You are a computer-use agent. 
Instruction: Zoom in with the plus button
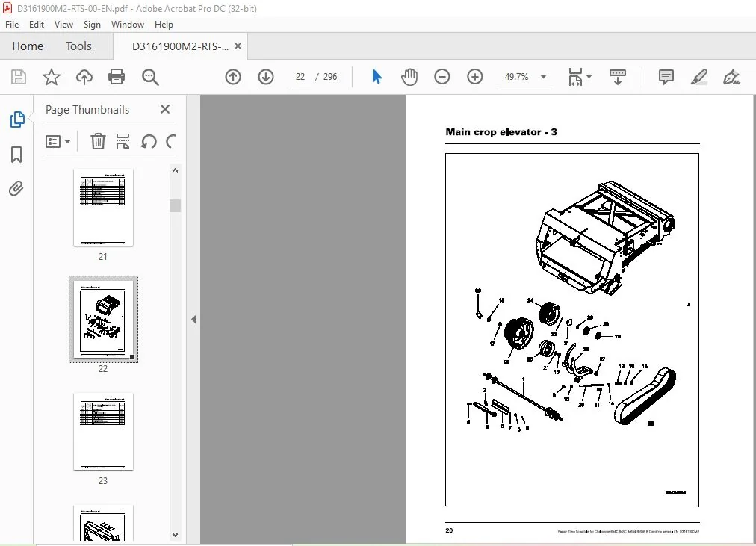pyautogui.click(x=475, y=77)
